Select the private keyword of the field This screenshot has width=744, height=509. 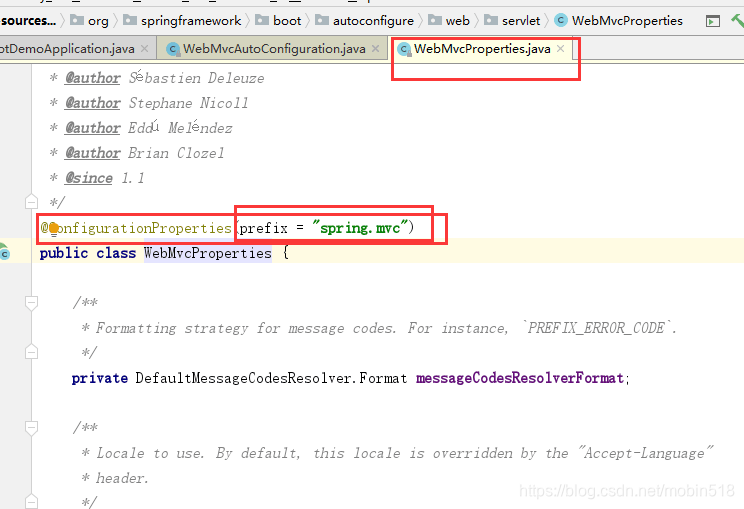[x=100, y=378]
